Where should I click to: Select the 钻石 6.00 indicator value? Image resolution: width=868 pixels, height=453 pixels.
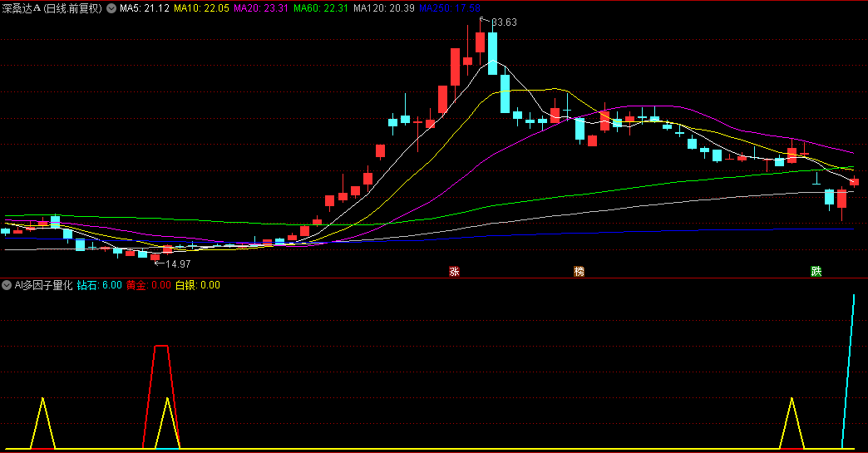pos(99,285)
